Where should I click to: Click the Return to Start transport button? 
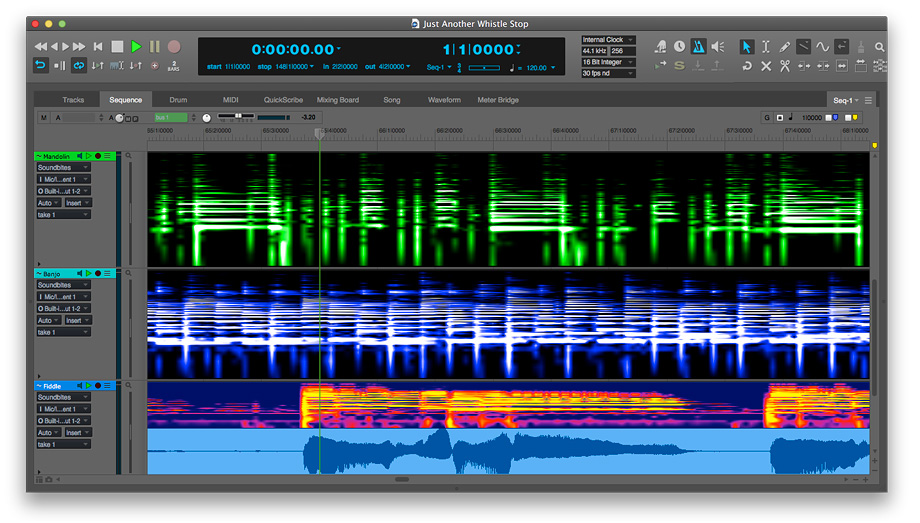click(98, 46)
